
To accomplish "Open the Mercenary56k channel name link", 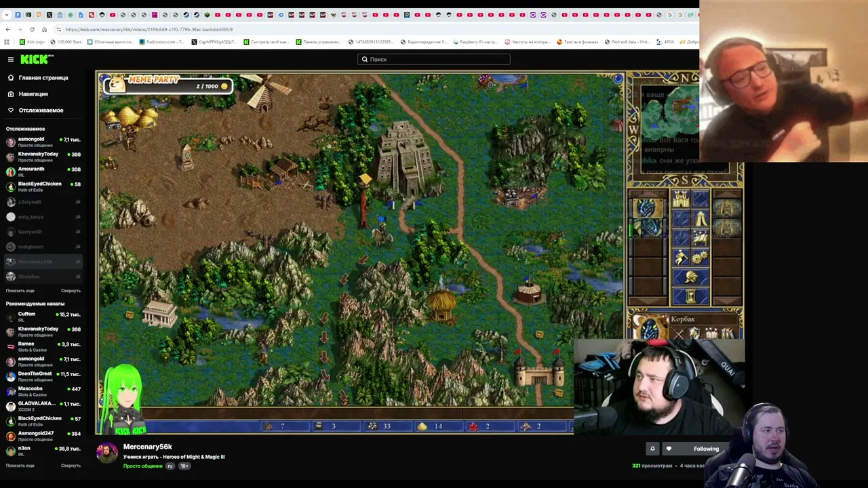I will [148, 447].
